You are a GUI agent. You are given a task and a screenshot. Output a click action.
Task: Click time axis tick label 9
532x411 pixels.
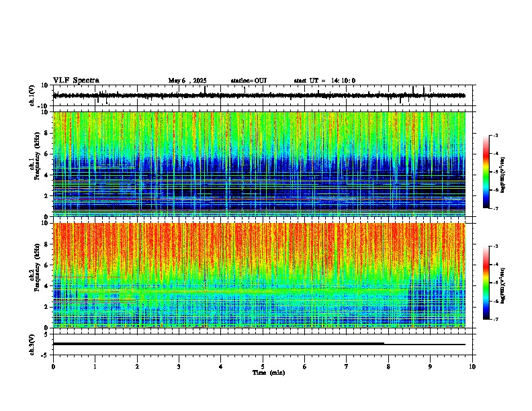430,367
